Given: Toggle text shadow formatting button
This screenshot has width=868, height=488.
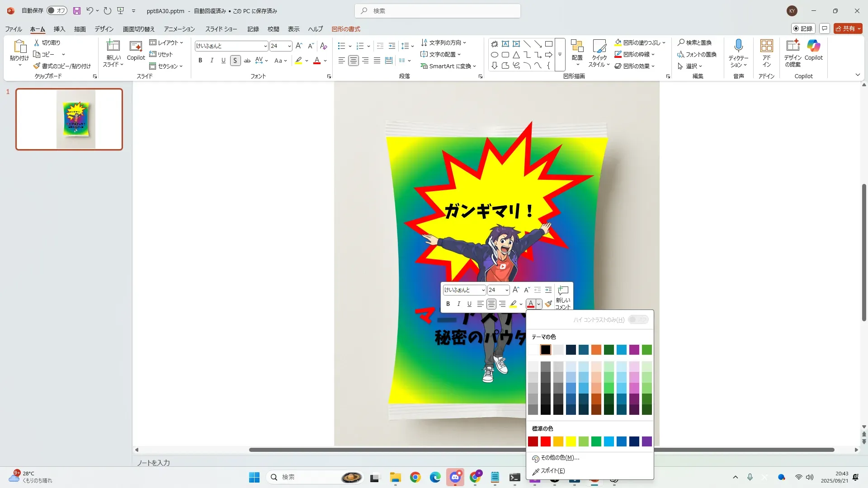Looking at the screenshot, I should click(x=235, y=61).
